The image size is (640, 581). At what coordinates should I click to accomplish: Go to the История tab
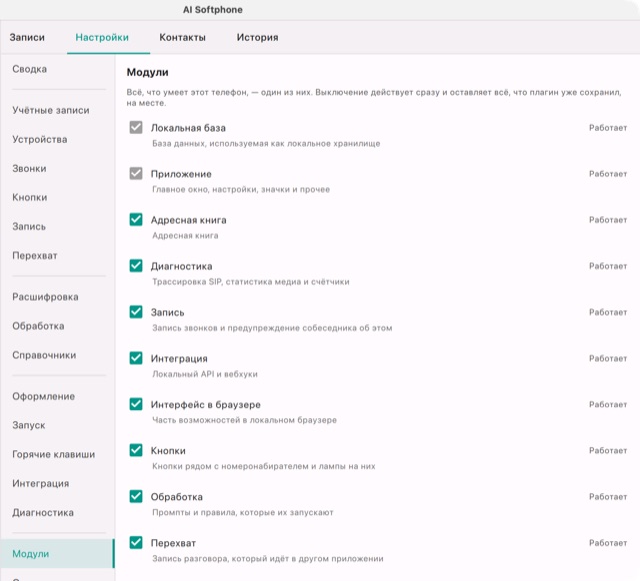click(257, 37)
